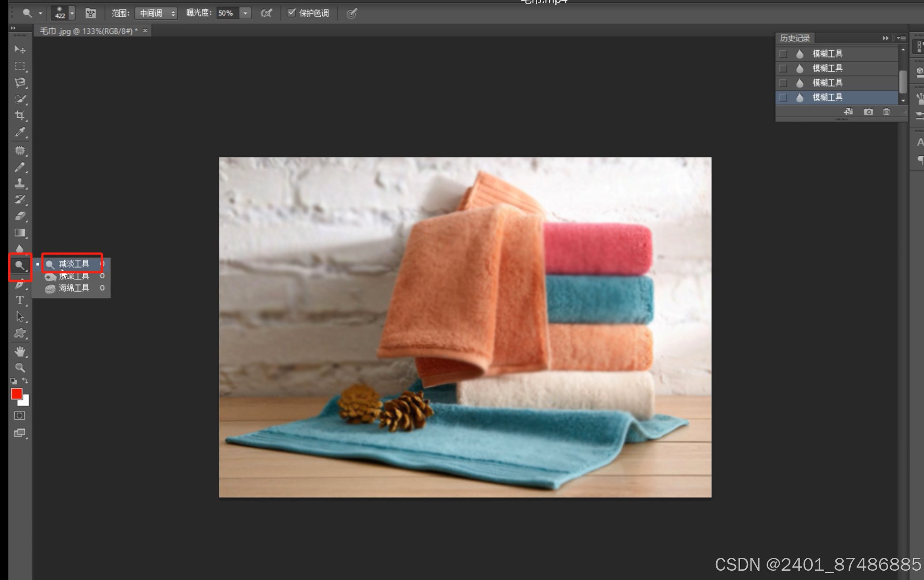Create new snapshot in History panel
This screenshot has width=924, height=580.
pos(868,112)
